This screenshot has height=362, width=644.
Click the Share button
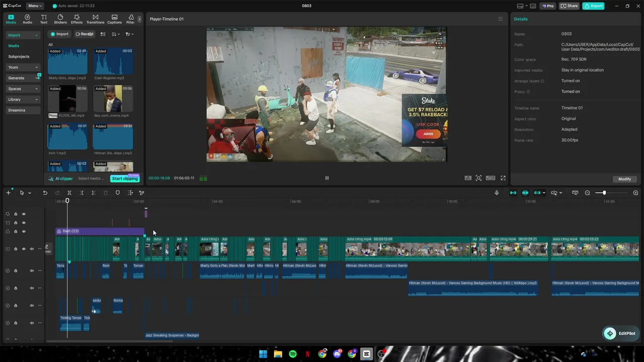coord(569,6)
